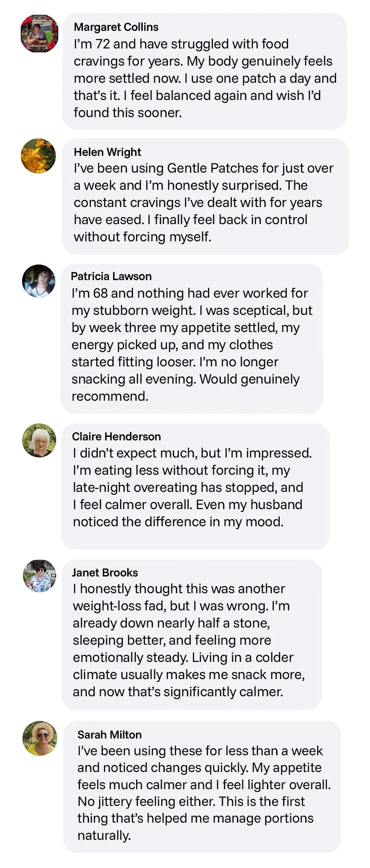The image size is (370, 868).
Task: Click the Claire Henderson commenter name
Action: pyautogui.click(x=116, y=436)
